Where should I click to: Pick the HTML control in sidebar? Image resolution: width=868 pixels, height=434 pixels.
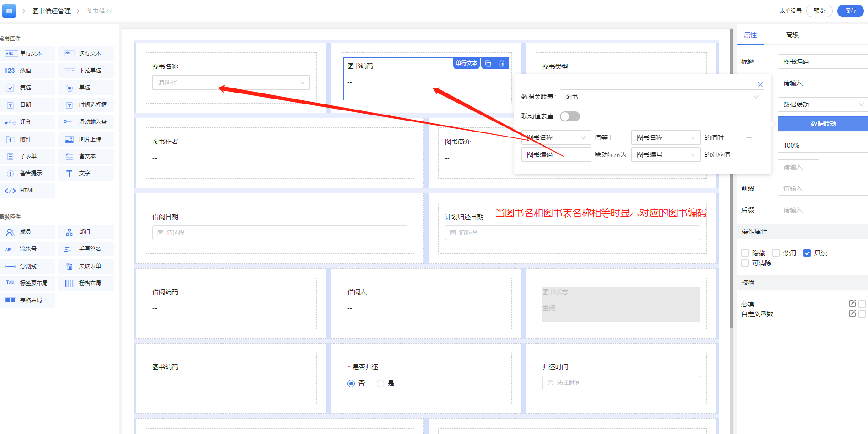(28, 191)
